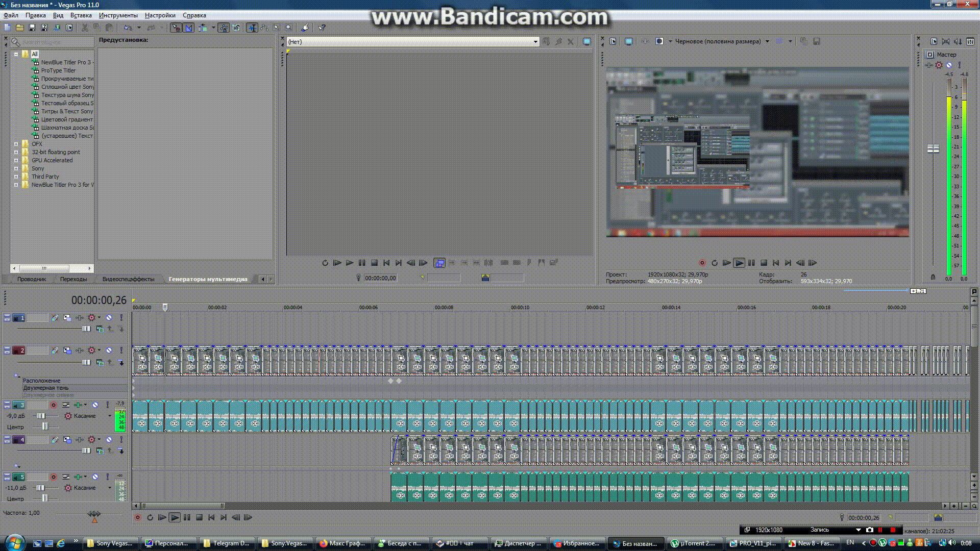The width and height of the screenshot is (980, 551).
Task: Select Двухмерная тень envelope on track 2
Action: tap(46, 388)
